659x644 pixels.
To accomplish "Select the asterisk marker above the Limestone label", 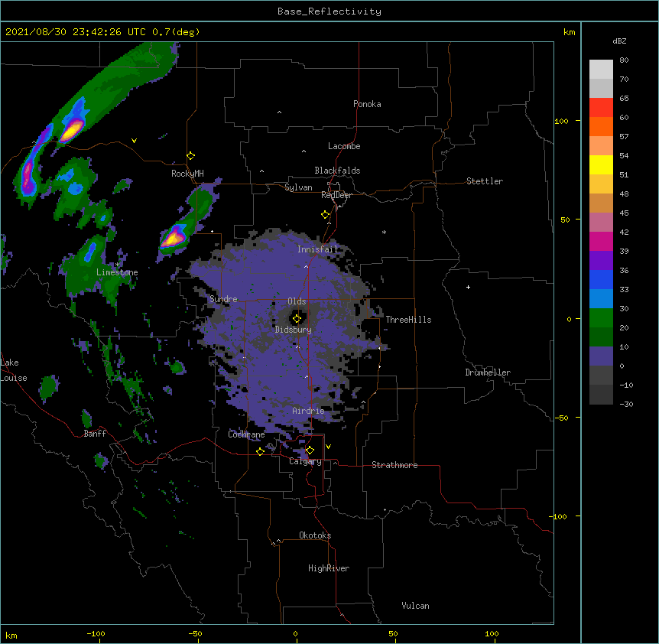I will tap(118, 265).
